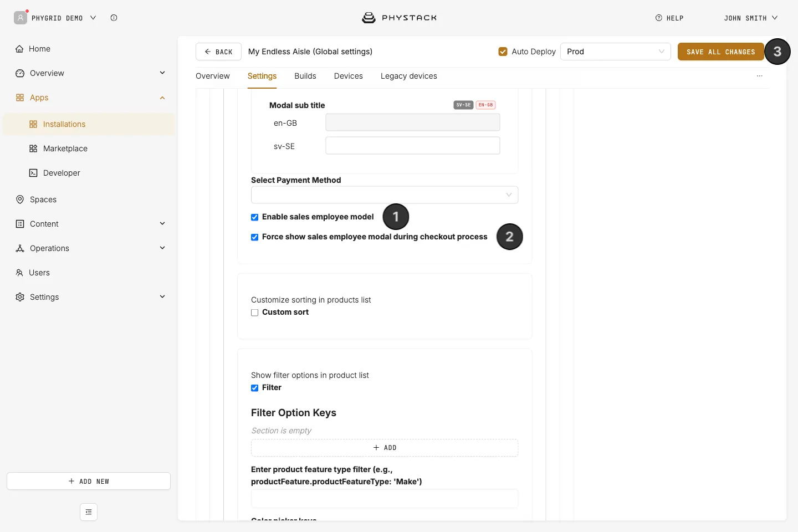
Task: Switch to the Legacy devices tab
Action: click(x=409, y=76)
